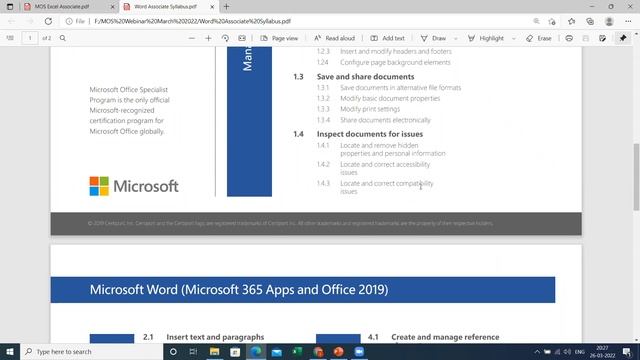
Task: Select the Add text tool
Action: click(x=387, y=38)
